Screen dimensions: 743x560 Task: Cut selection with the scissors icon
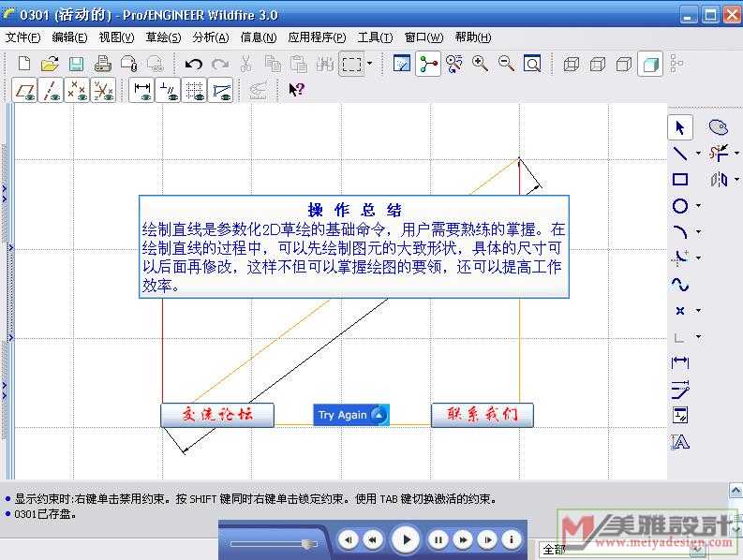pyautogui.click(x=245, y=64)
